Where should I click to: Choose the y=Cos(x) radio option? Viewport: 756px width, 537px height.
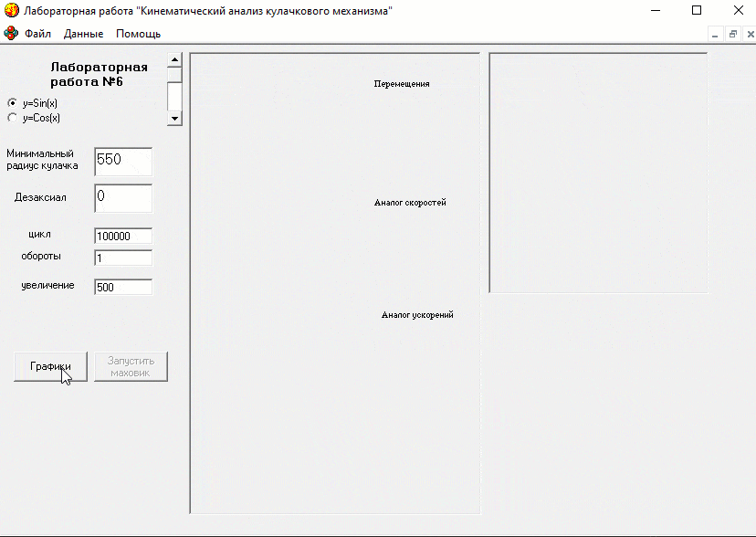point(12,118)
